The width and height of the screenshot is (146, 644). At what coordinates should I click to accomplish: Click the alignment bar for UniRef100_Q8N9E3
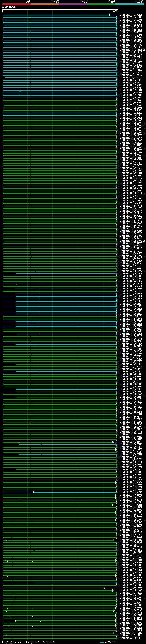coord(57,15)
